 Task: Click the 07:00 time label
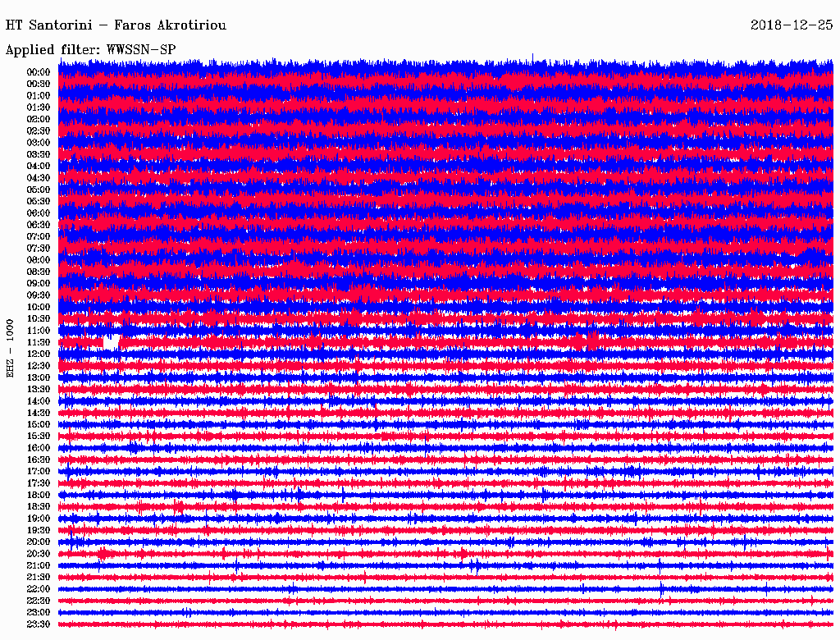tap(39, 237)
